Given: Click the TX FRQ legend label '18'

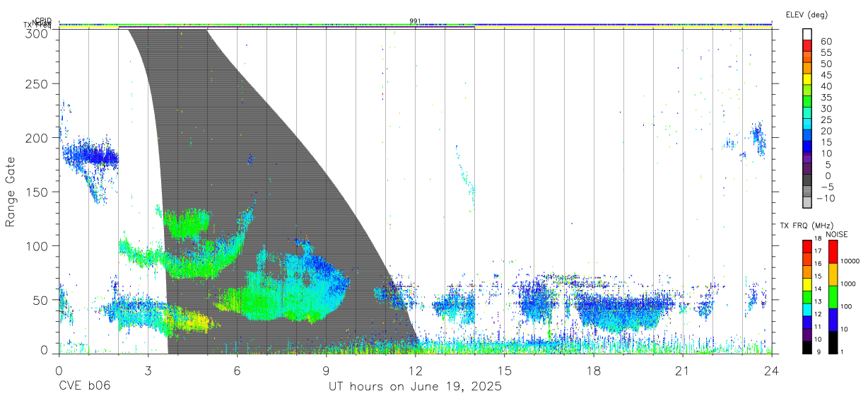Looking at the screenshot, I should [x=816, y=239].
